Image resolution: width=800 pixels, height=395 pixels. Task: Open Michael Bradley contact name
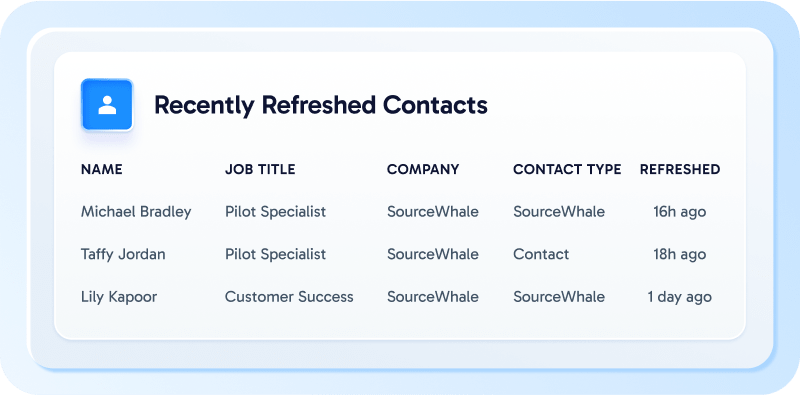136,212
